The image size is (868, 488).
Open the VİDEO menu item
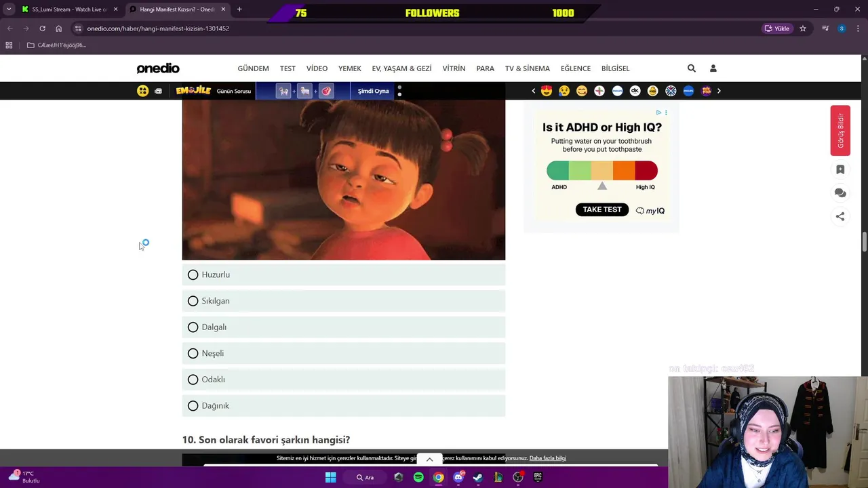[317, 68]
